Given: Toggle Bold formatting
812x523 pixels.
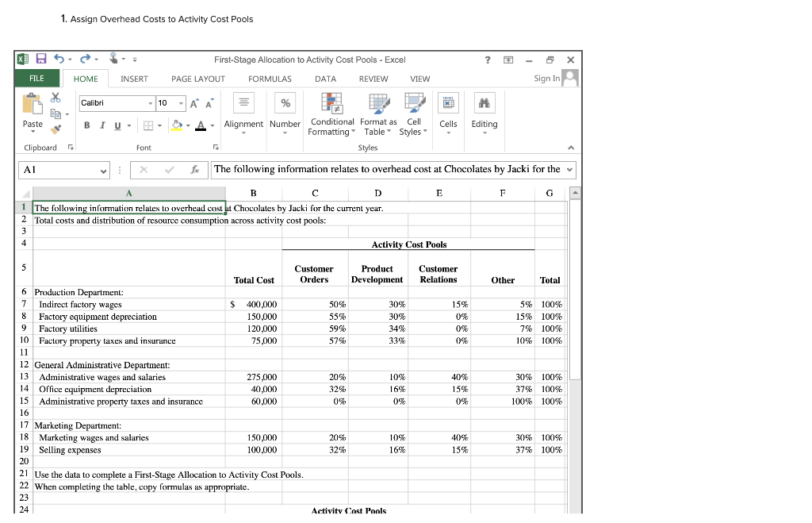Looking at the screenshot, I should click(87, 125).
